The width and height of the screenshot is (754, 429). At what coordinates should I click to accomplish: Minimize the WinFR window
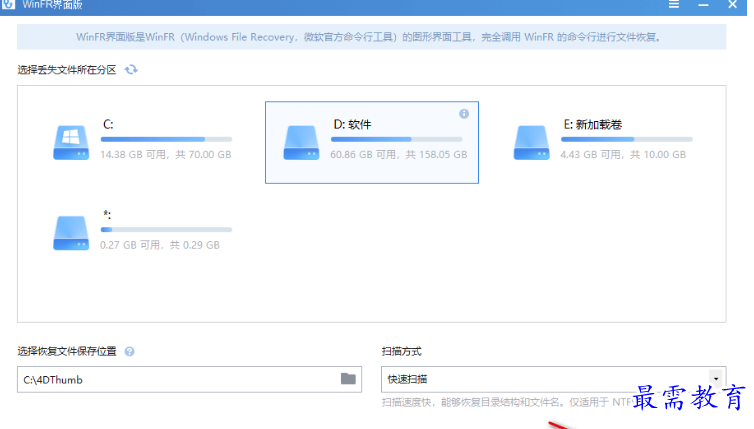click(703, 4)
